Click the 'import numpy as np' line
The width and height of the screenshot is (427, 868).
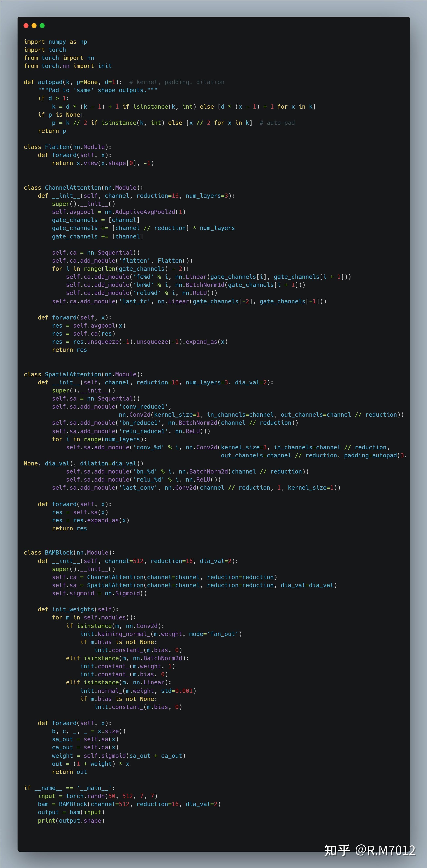[x=55, y=42]
